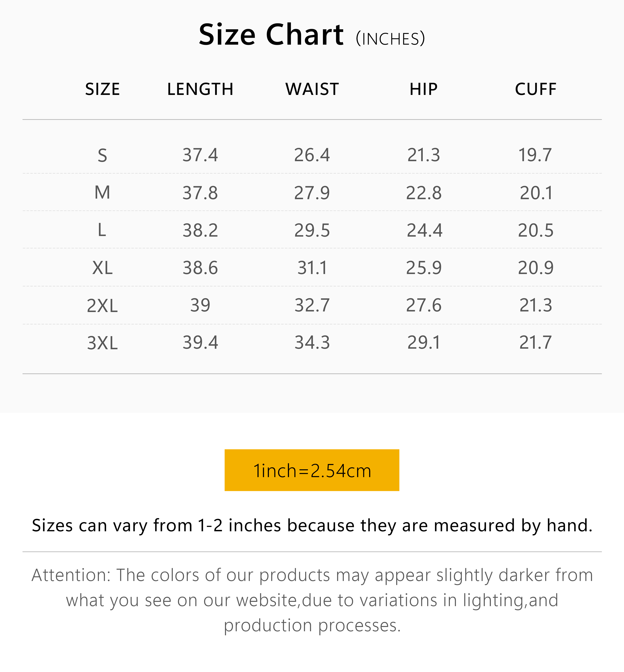The image size is (624, 672).
Task: Click the yellow 1inch=2.54cm banner
Action: tap(312, 470)
